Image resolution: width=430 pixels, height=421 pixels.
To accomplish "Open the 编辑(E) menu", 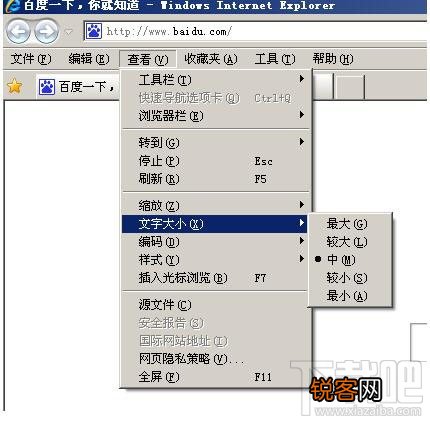I will click(x=89, y=59).
